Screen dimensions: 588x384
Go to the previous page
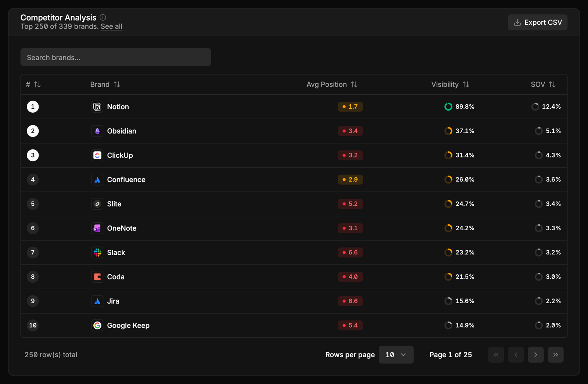[x=516, y=355]
